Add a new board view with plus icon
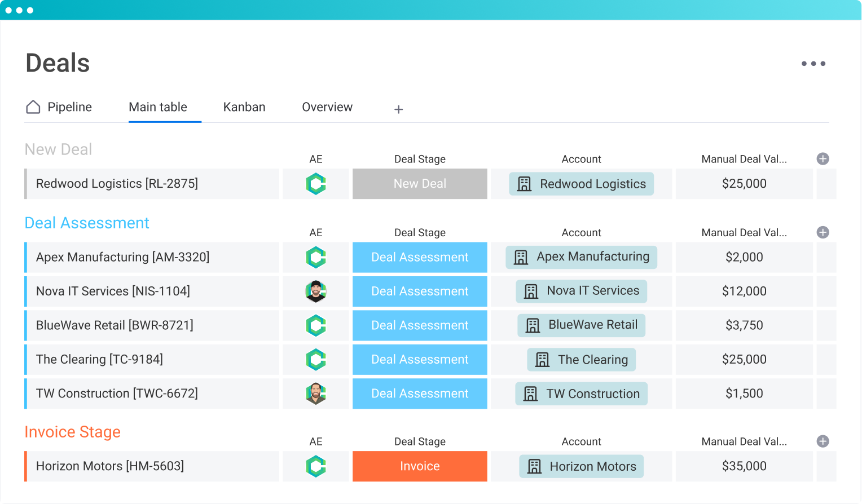Viewport: 862px width, 504px height. pyautogui.click(x=398, y=109)
